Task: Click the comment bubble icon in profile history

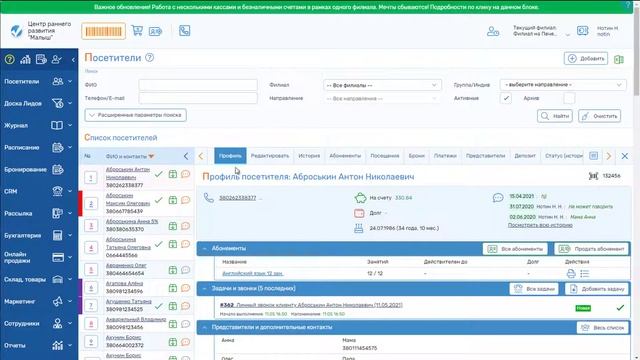Action: 498,198
